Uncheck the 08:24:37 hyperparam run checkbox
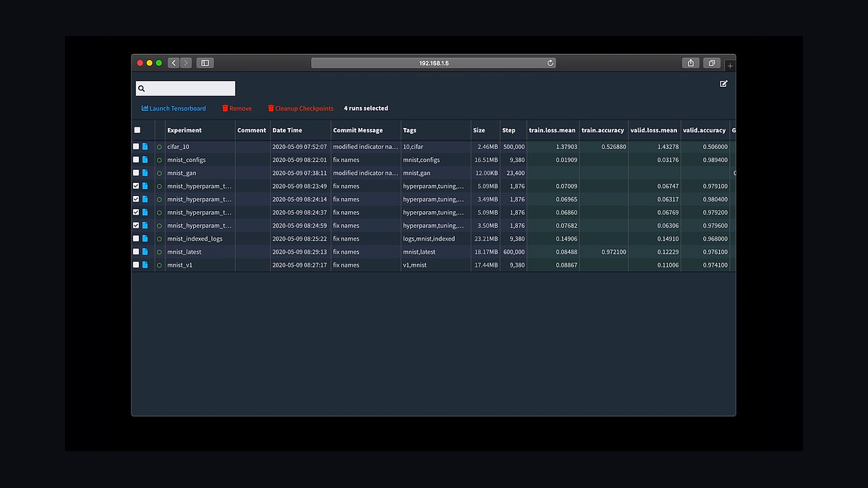868x488 pixels. pyautogui.click(x=136, y=213)
